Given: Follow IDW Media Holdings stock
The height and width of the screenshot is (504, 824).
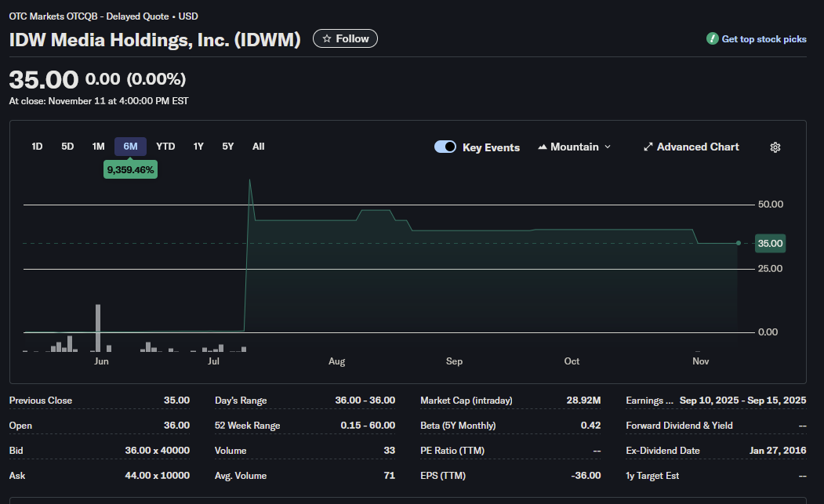Looking at the screenshot, I should [x=345, y=39].
